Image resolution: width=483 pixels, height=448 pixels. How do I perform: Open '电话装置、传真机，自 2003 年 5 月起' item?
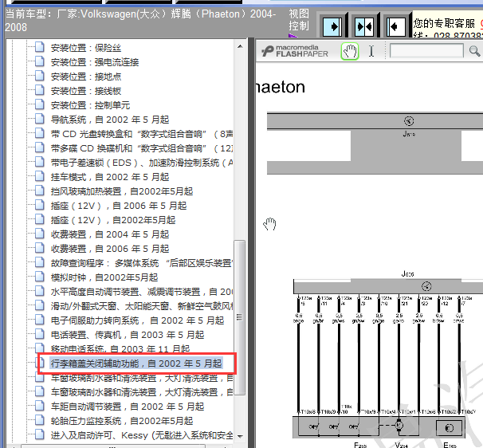pyautogui.click(x=128, y=335)
